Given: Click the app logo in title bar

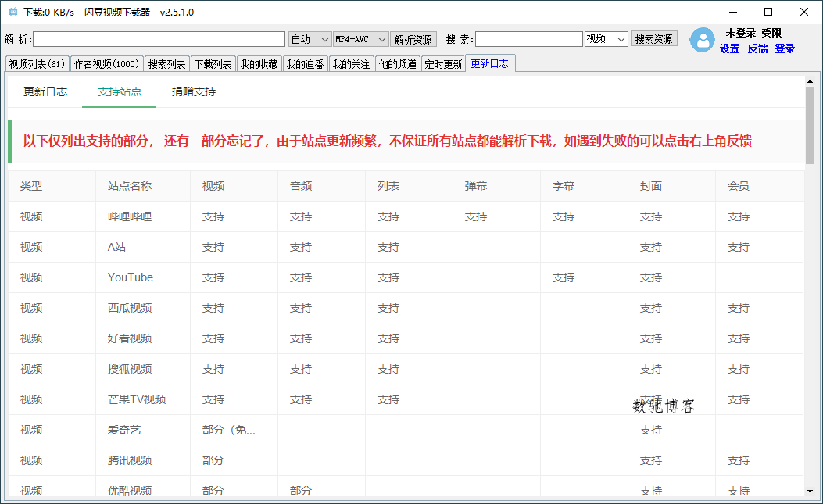Looking at the screenshot, I should 13,12.
